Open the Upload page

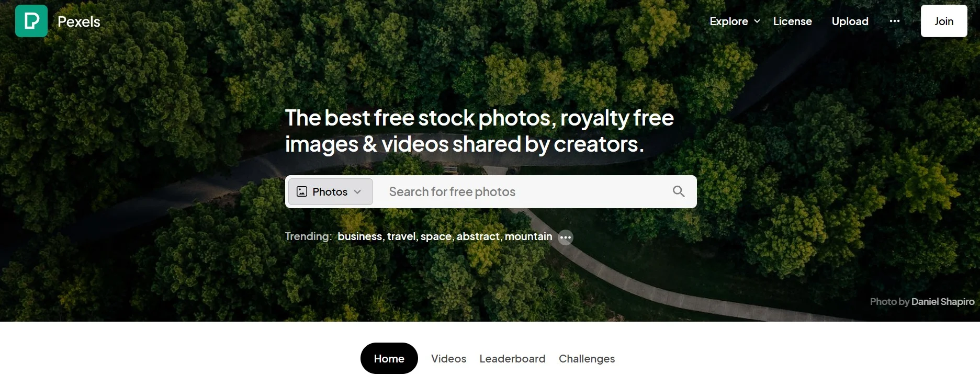[x=850, y=21]
